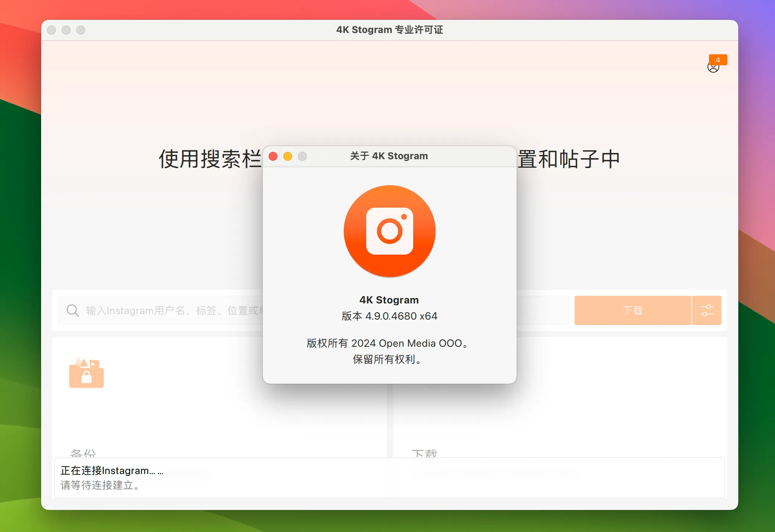The height and width of the screenshot is (532, 775).
Task: Click the orange 下载 download button
Action: tap(633, 310)
